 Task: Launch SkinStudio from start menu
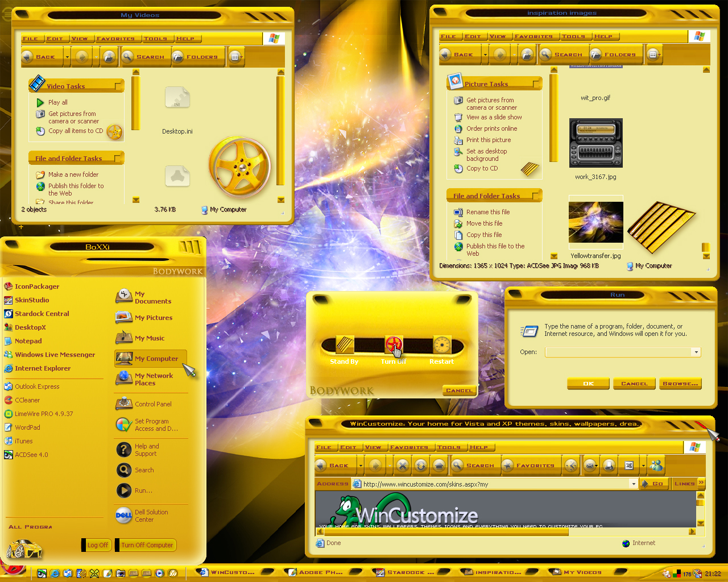(x=27, y=300)
